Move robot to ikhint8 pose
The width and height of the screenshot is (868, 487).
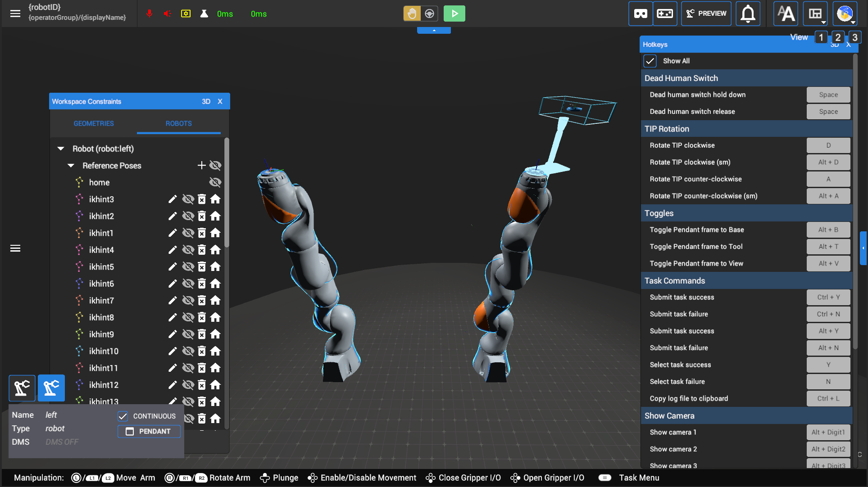[215, 317]
